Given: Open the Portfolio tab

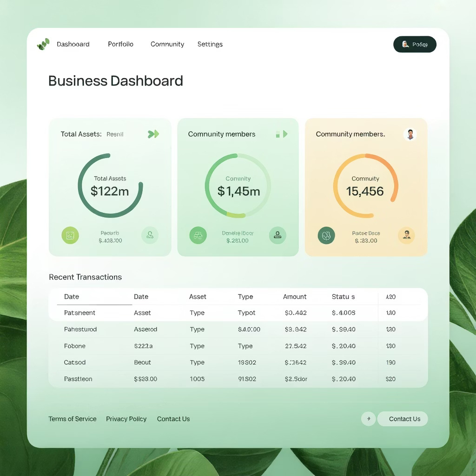Looking at the screenshot, I should (x=120, y=44).
